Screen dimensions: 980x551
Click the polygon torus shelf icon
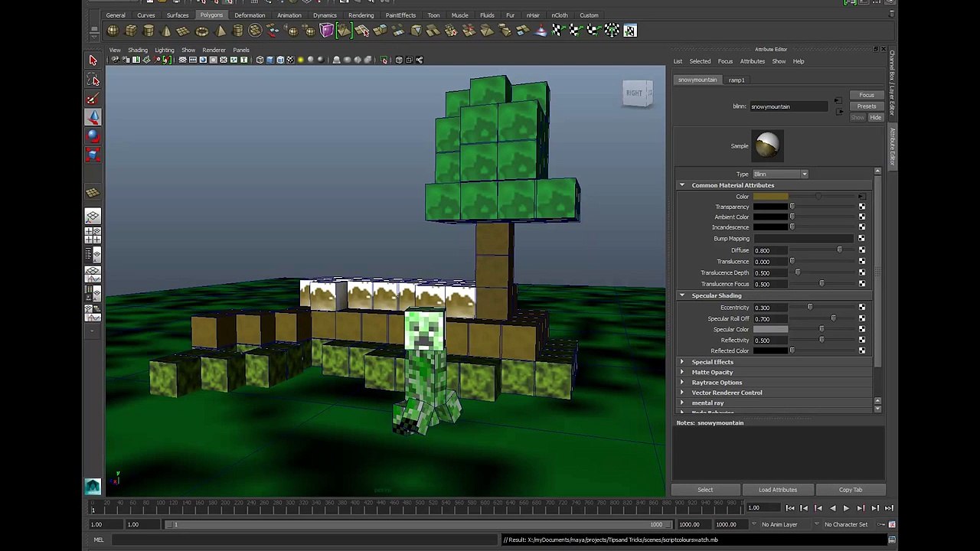[202, 31]
